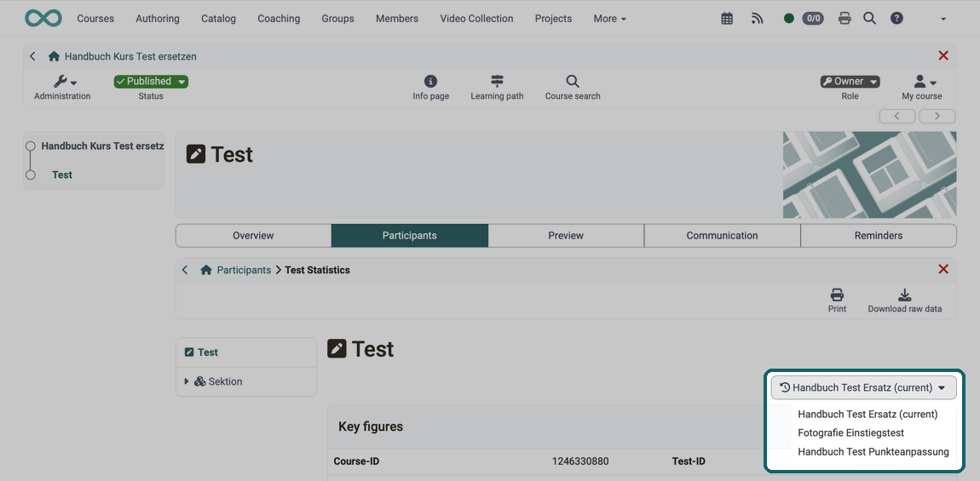
Task: Click back arrow beside Handbuch Kurs Test ersetzen
Action: pos(32,56)
